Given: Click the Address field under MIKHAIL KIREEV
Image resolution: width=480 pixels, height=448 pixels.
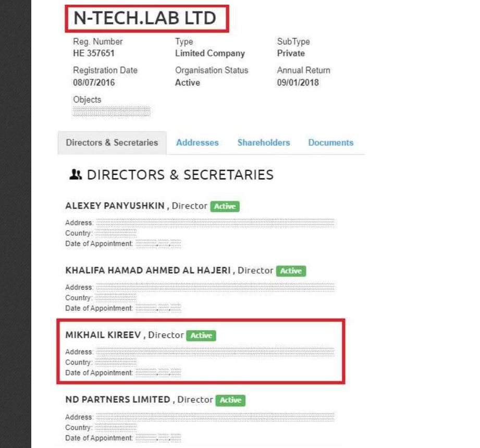Looking at the screenshot, I should pyautogui.click(x=198, y=352).
